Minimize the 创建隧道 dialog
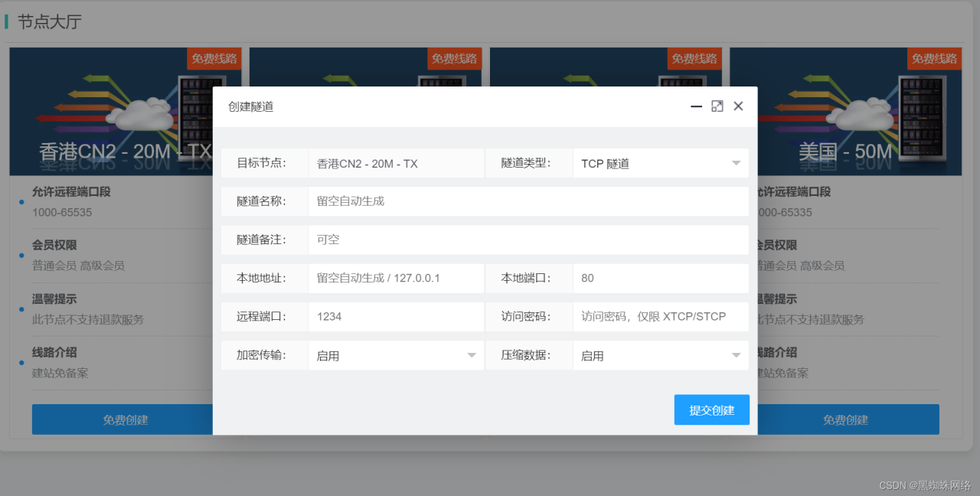This screenshot has height=496, width=980. click(x=695, y=106)
